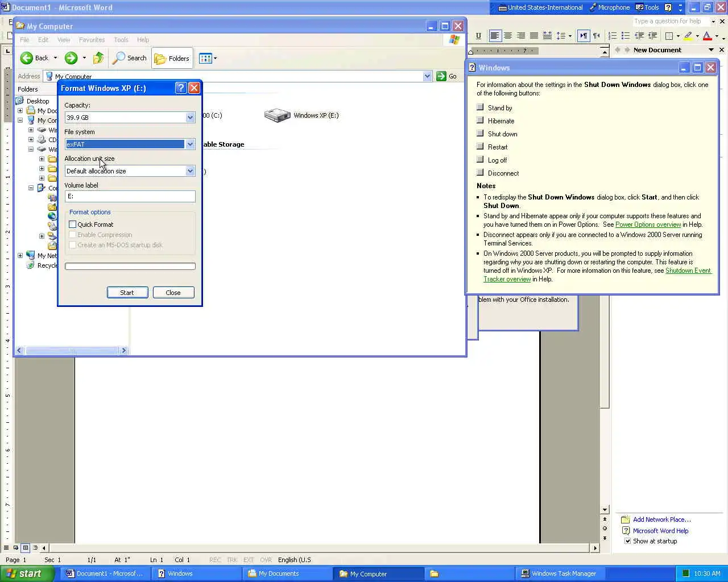The height and width of the screenshot is (582, 728).
Task: Set Right-to-Left text direction
Action: pyautogui.click(x=597, y=36)
